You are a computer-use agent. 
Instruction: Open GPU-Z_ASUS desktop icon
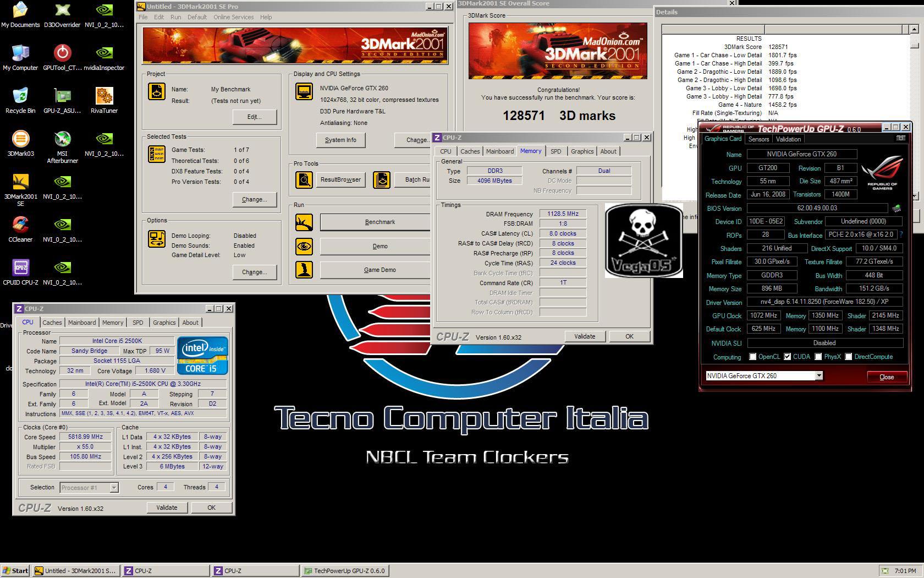[x=62, y=101]
